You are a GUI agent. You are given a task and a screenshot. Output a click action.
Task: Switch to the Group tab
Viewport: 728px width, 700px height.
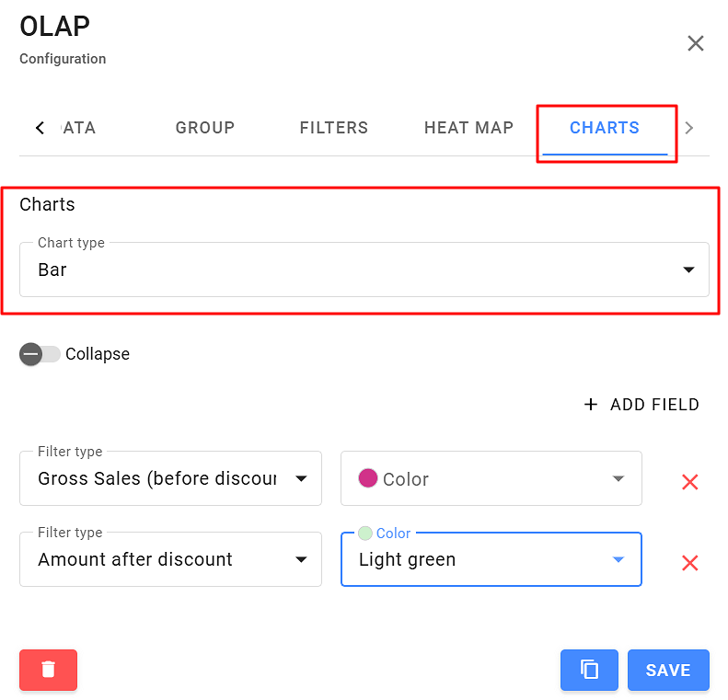[205, 128]
